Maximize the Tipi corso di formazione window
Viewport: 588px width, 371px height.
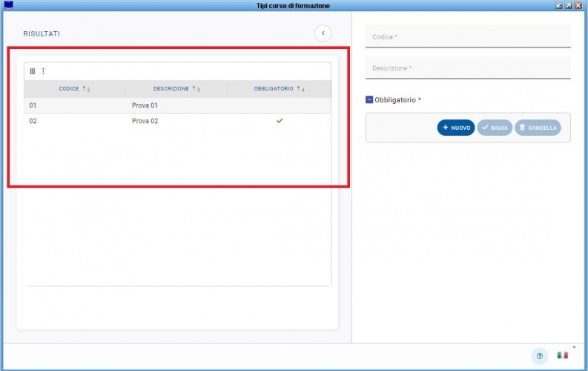[x=569, y=5]
